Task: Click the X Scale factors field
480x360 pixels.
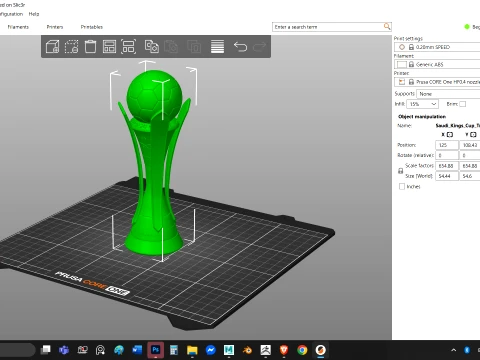Action: (x=447, y=166)
